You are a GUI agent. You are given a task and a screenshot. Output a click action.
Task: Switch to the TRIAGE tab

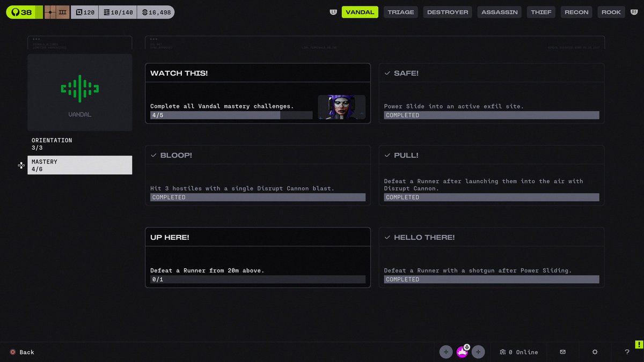[401, 12]
